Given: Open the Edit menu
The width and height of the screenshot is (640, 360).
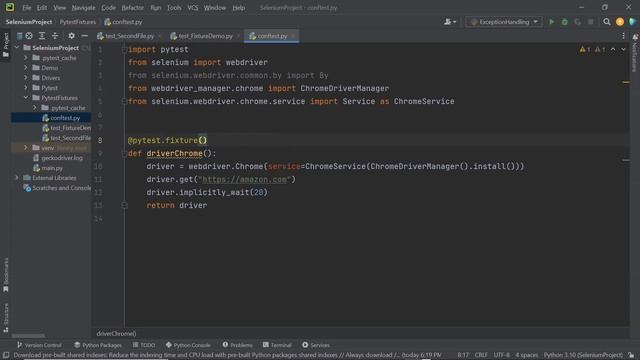Looking at the screenshot, I should 42,8.
